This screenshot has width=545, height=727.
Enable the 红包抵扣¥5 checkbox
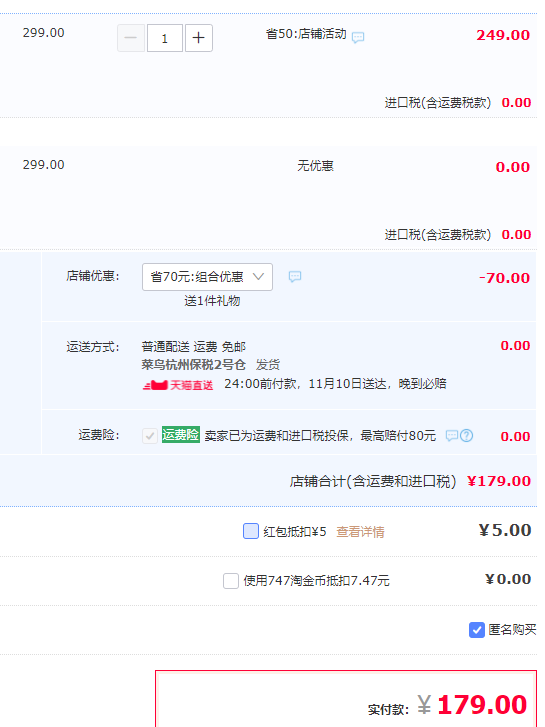pos(251,531)
